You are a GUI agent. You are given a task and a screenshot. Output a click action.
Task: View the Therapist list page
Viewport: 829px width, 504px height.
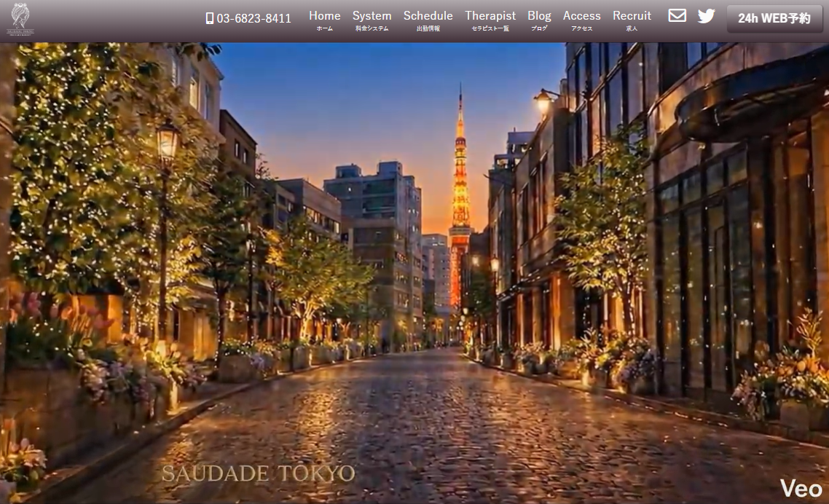click(x=490, y=20)
